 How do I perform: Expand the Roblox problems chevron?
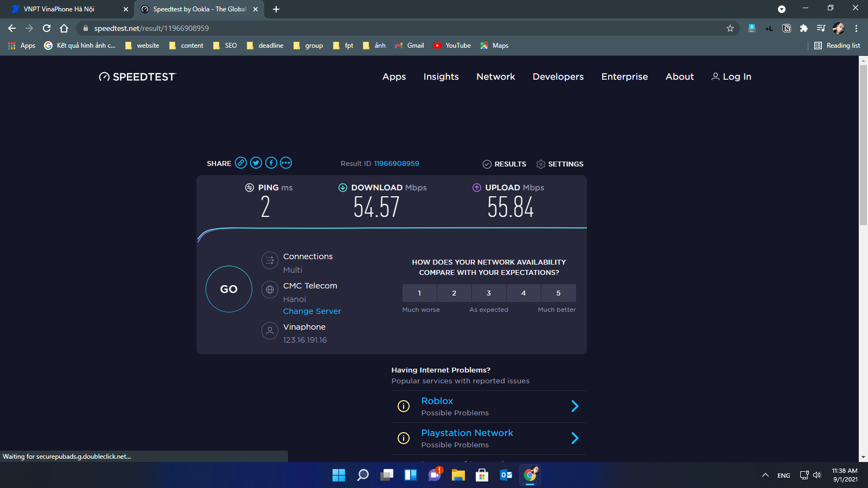pos(575,406)
